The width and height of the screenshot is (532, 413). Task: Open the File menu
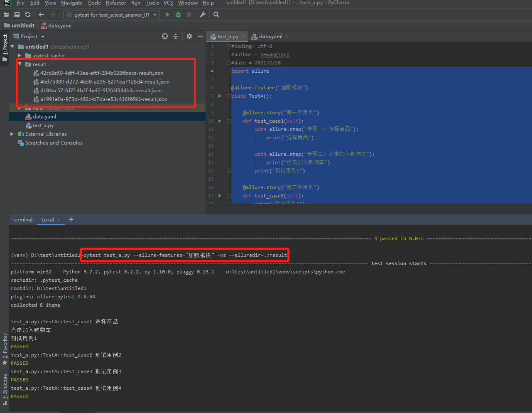pos(20,3)
